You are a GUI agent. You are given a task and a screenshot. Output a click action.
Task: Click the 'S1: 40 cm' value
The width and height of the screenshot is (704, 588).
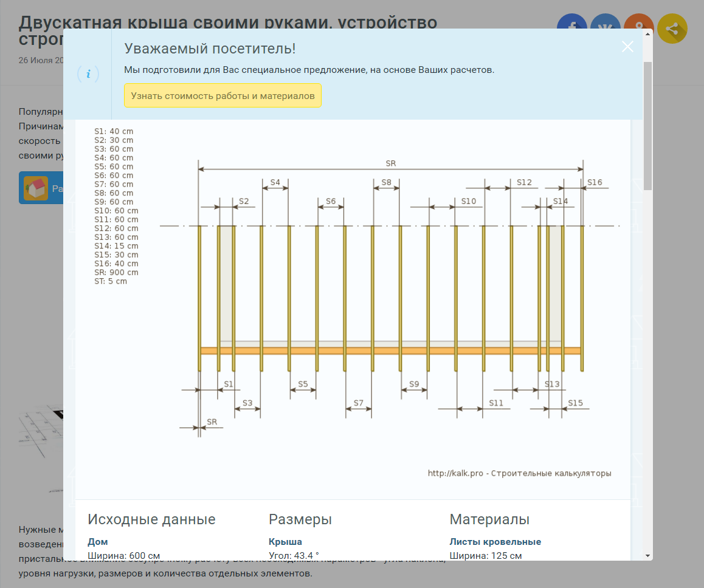tap(114, 131)
